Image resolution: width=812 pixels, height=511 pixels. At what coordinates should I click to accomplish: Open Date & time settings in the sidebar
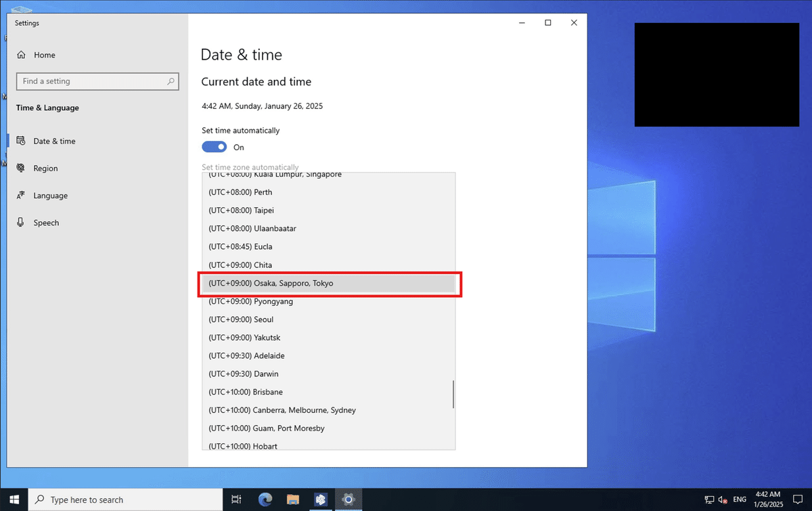(53, 141)
